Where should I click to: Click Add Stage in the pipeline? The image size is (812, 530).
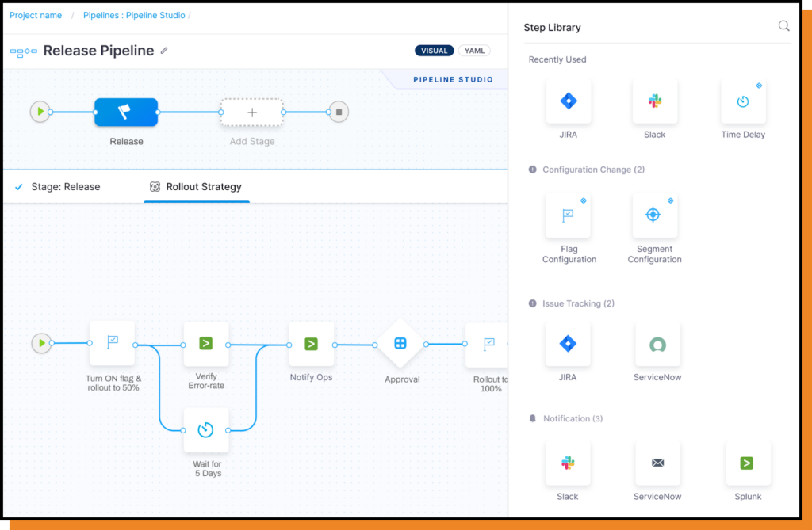point(251,112)
